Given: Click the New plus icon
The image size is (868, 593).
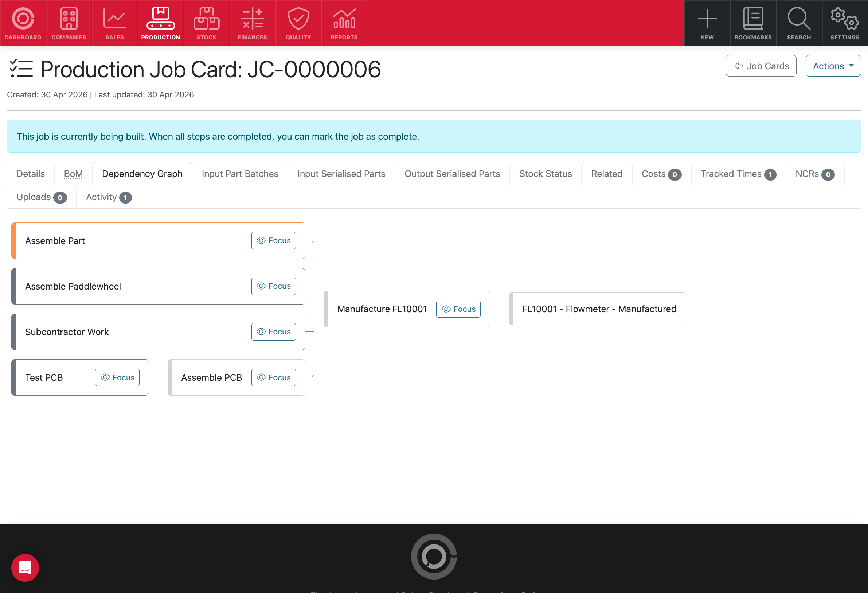Looking at the screenshot, I should coord(707,23).
